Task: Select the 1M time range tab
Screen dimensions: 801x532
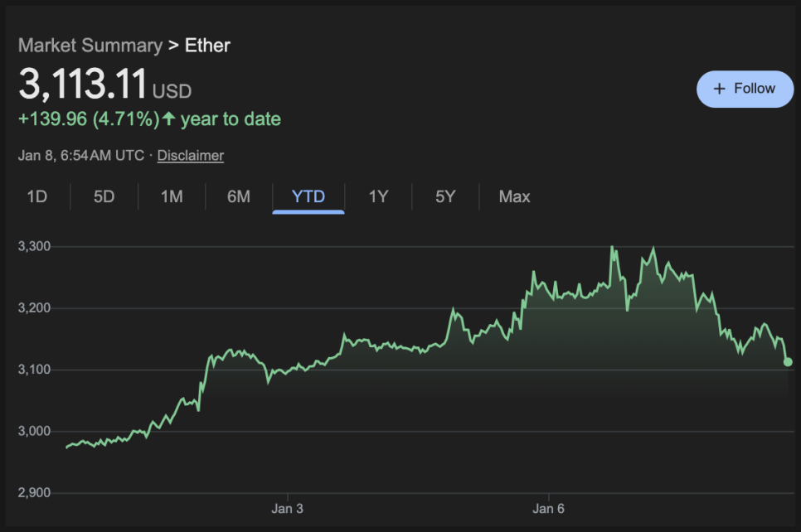Action: [x=172, y=196]
